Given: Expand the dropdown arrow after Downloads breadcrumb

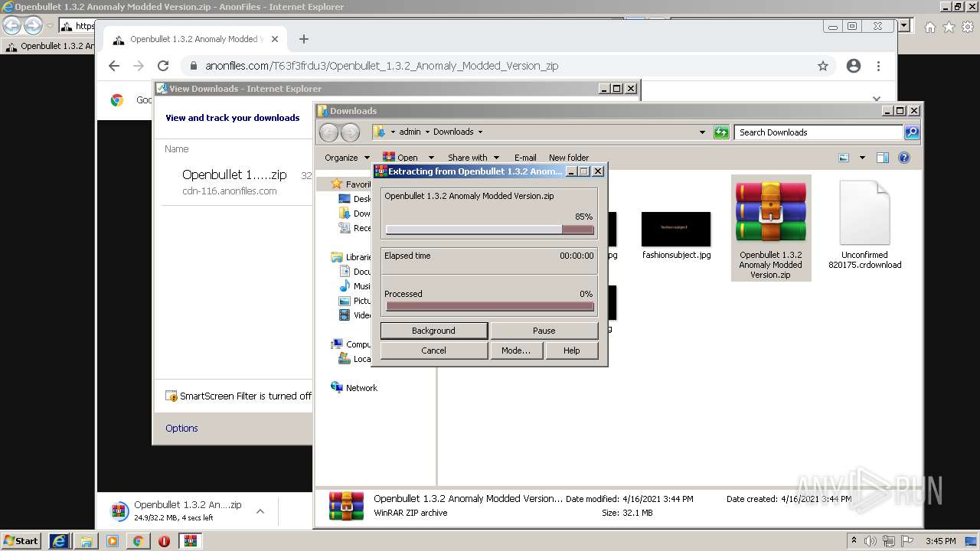Looking at the screenshot, I should pos(480,132).
